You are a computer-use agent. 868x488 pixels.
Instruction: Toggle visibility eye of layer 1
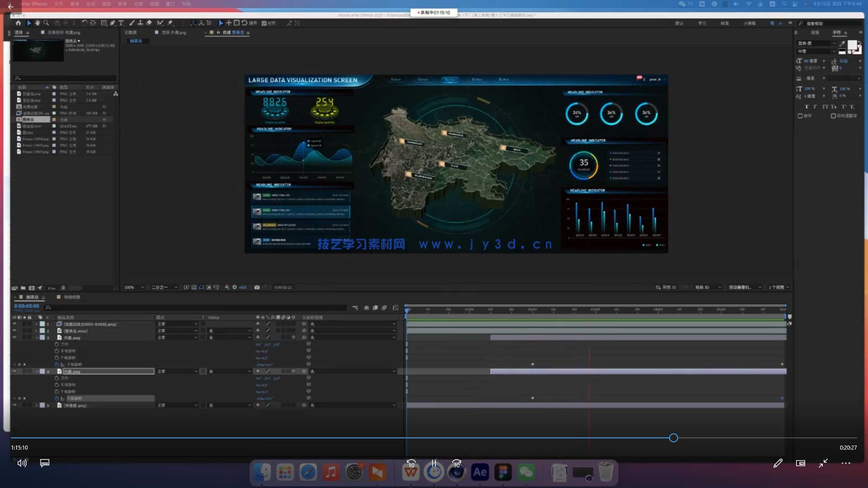(14, 324)
